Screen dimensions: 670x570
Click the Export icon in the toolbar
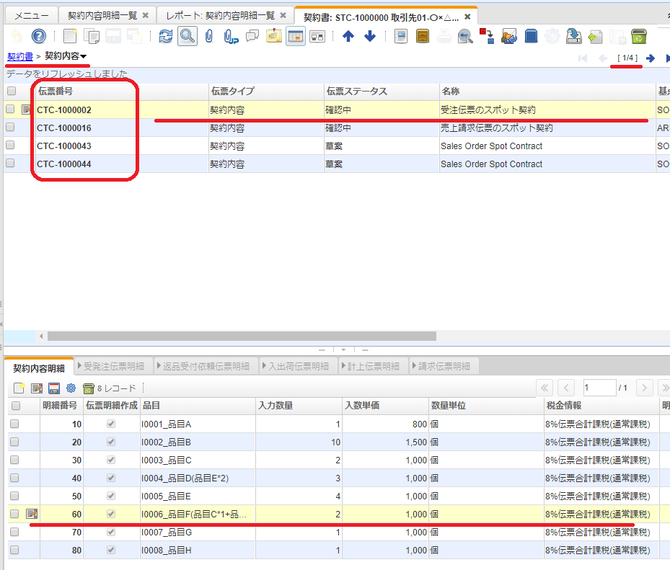[573, 36]
